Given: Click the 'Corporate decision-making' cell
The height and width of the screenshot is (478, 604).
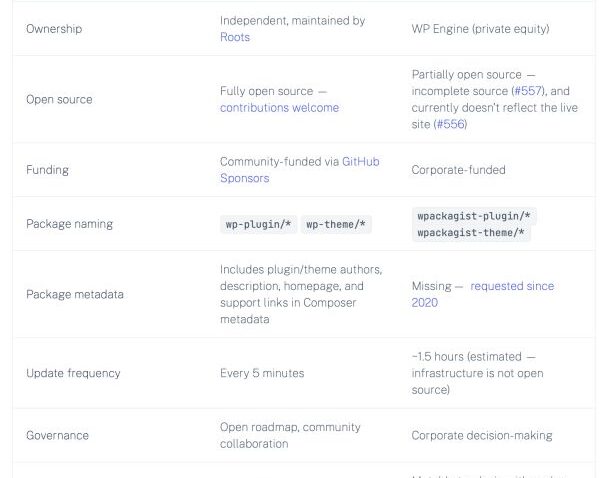Looking at the screenshot, I should tap(481, 436).
